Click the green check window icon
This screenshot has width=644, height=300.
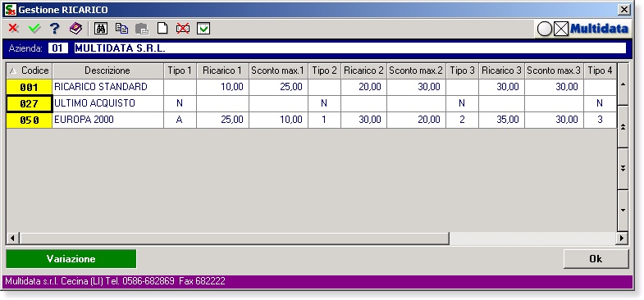tap(203, 29)
